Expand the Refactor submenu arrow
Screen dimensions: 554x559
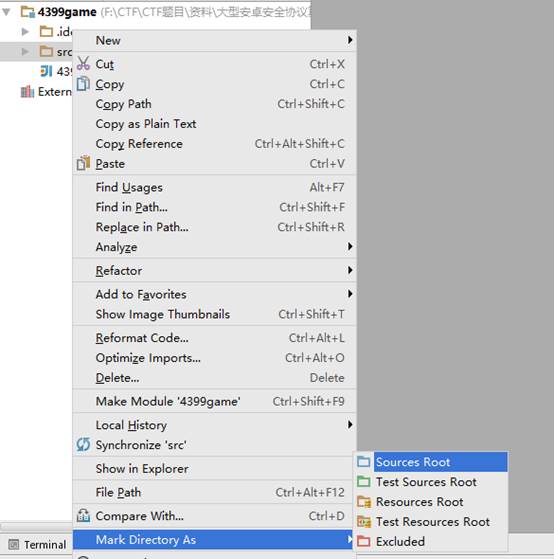(350, 270)
